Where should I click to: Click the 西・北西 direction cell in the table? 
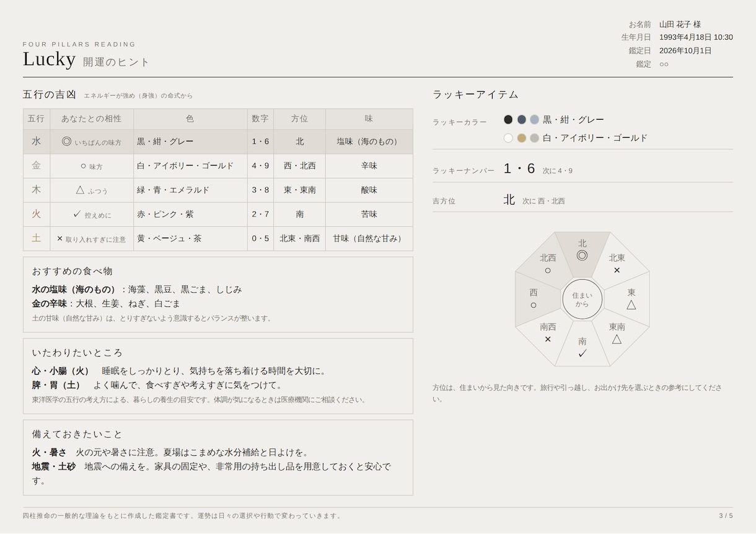299,166
